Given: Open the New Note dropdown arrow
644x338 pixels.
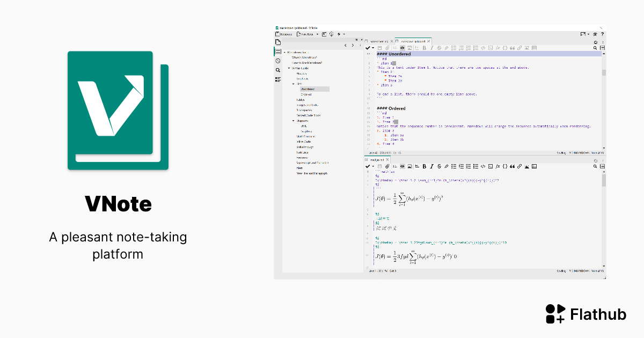Looking at the screenshot, I should (317, 34).
